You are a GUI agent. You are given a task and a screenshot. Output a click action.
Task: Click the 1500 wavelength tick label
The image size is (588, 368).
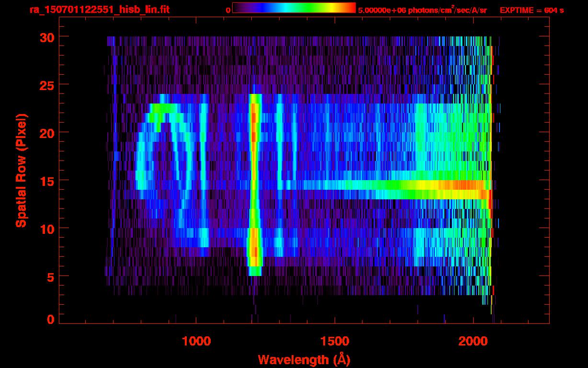[335, 341]
